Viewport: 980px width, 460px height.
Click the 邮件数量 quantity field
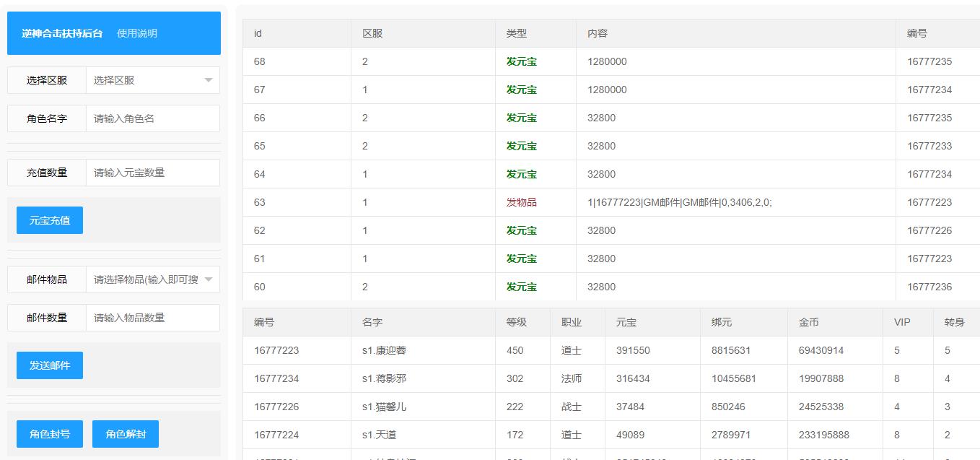click(x=152, y=318)
